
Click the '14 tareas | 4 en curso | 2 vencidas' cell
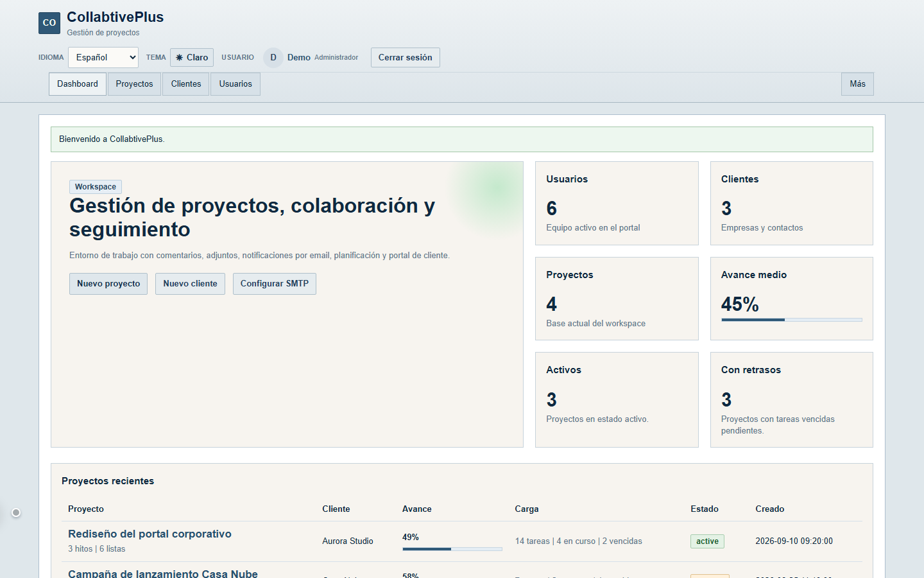coord(579,541)
